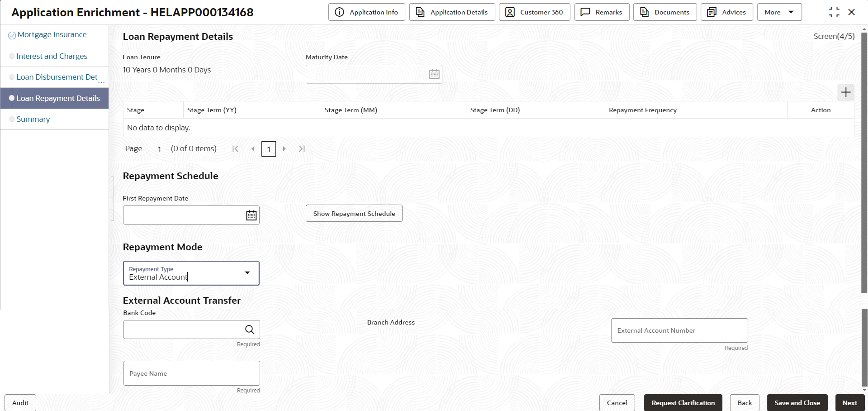The height and width of the screenshot is (411, 868).
Task: Select Interest and Charges step
Action: pos(52,56)
